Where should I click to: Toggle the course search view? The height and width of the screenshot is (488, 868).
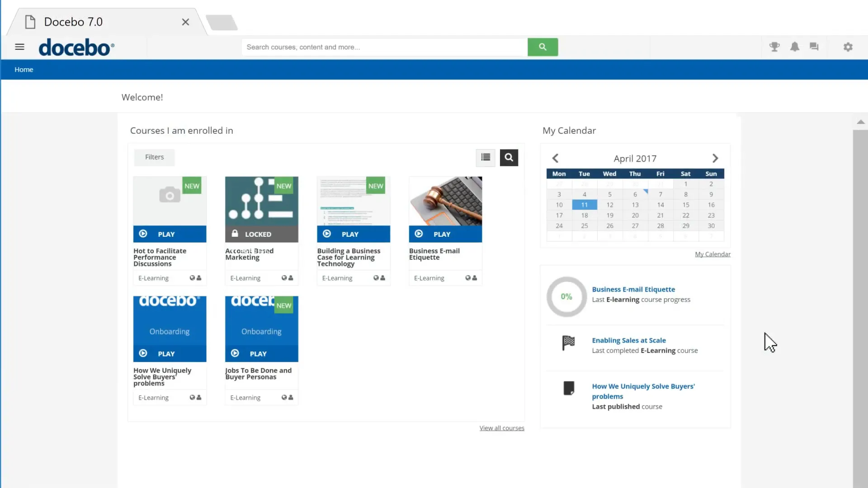pos(509,157)
